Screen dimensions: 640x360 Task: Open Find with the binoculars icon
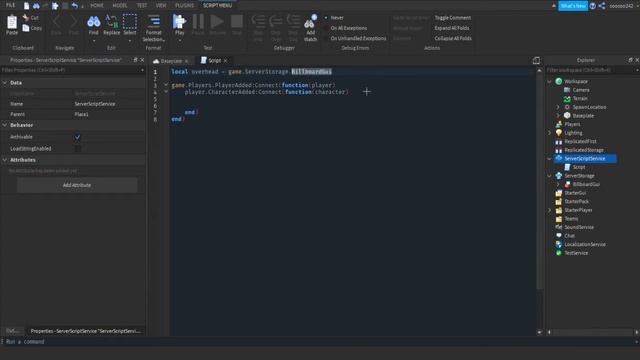(93, 22)
